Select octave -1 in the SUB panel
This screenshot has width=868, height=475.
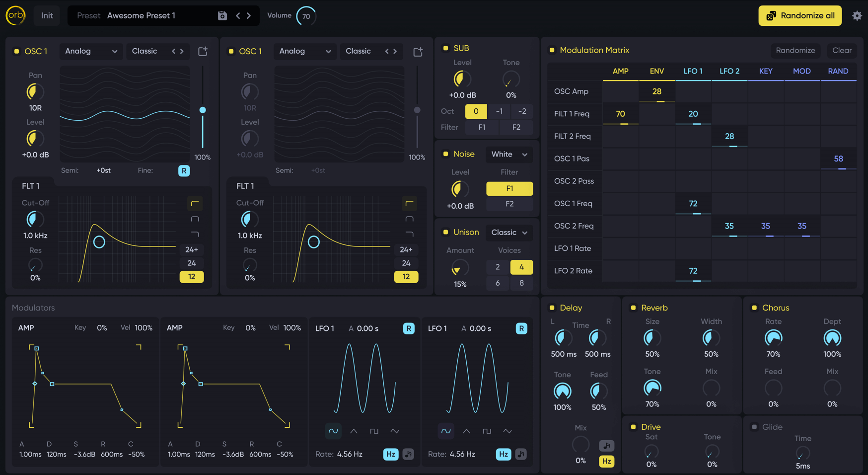pos(499,111)
